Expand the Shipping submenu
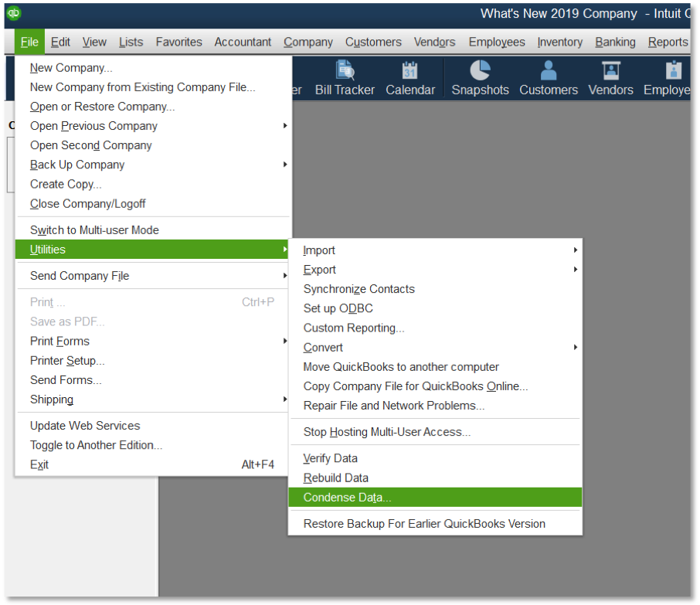 pyautogui.click(x=153, y=399)
